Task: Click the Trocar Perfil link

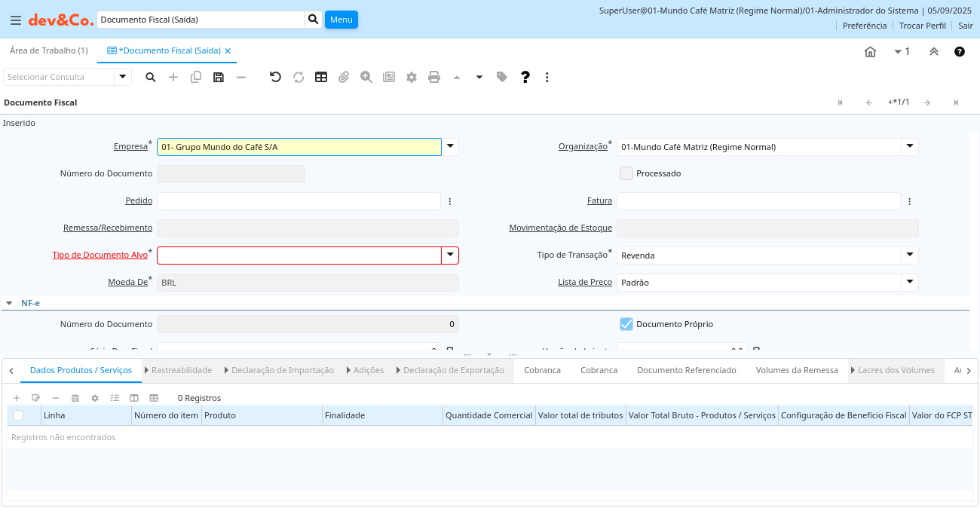Action: (x=922, y=26)
